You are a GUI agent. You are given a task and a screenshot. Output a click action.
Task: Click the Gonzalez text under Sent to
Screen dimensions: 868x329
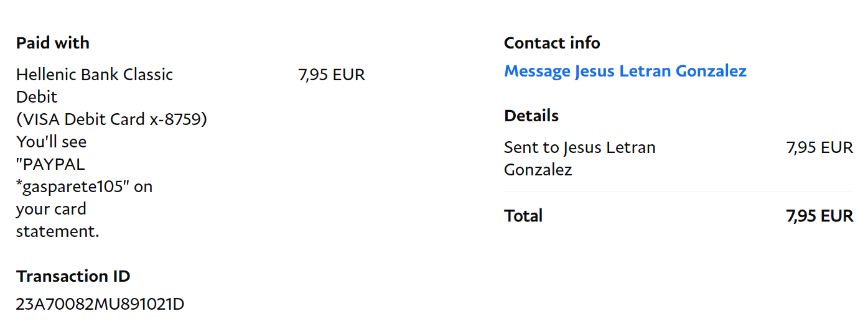pyautogui.click(x=538, y=170)
